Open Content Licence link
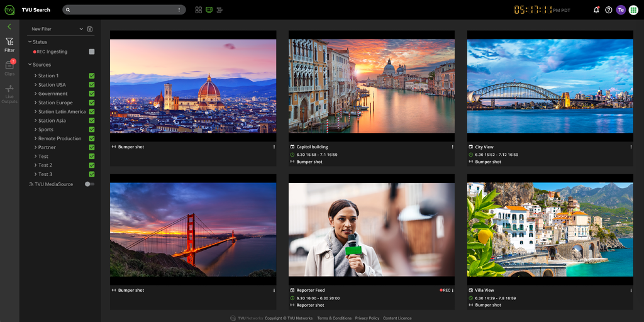 [397, 318]
